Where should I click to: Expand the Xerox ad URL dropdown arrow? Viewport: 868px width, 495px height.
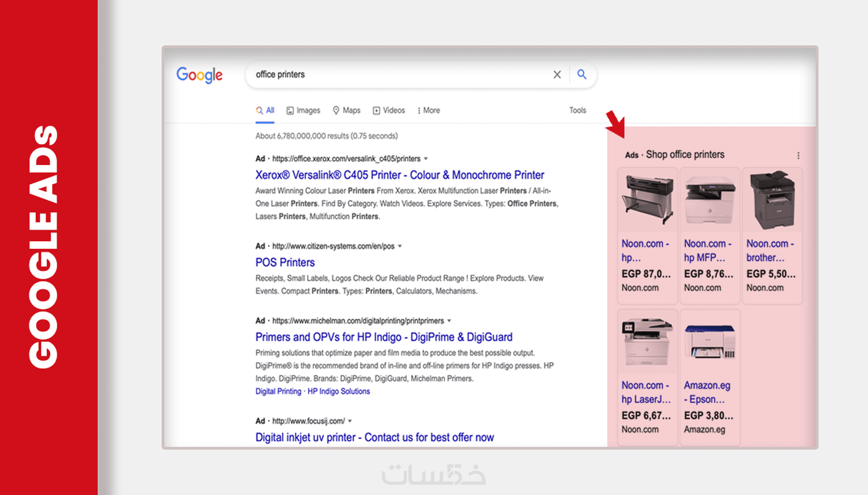pos(426,159)
